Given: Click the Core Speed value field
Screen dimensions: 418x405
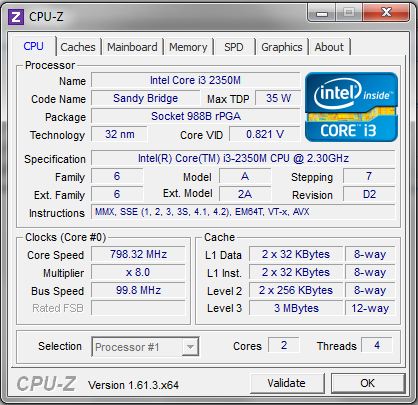Looking at the screenshot, I should 138,254.
